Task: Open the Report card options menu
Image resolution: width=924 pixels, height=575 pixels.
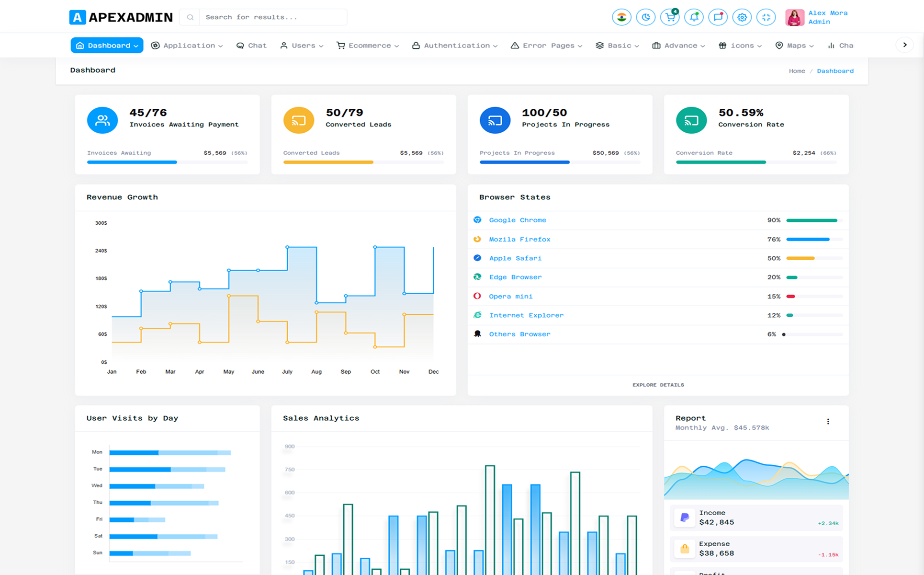Action: pyautogui.click(x=828, y=422)
